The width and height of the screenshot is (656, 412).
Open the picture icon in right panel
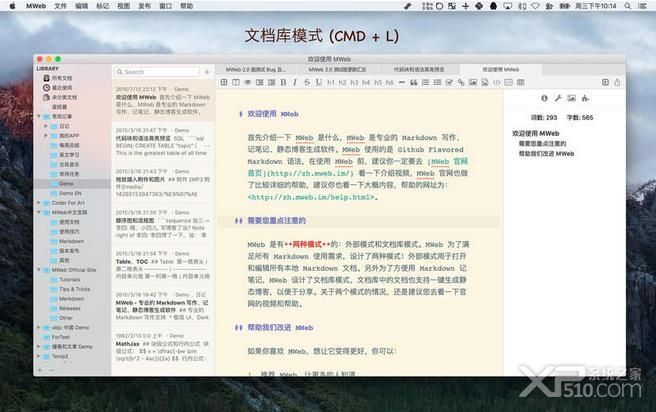coord(571,98)
